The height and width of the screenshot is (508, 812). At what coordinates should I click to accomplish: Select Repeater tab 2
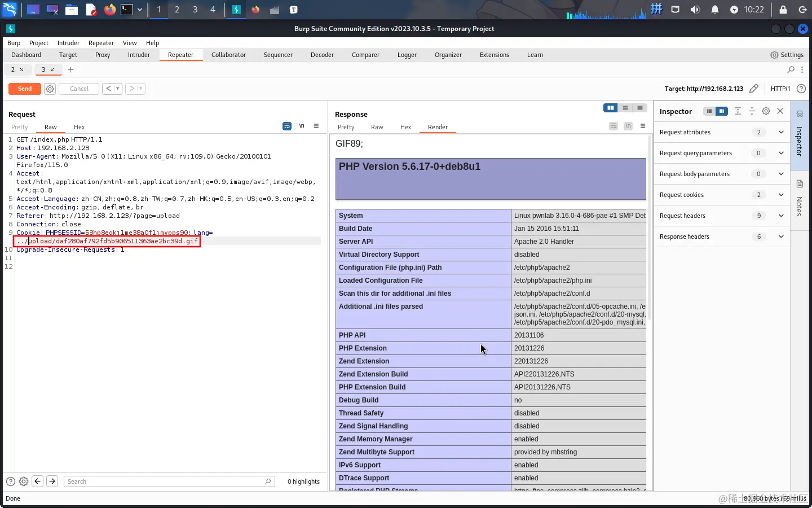pyautogui.click(x=13, y=69)
